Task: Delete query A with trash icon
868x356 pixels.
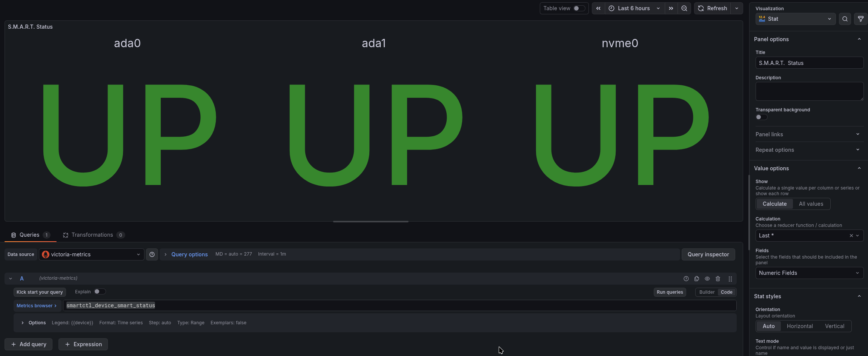Action: point(717,279)
